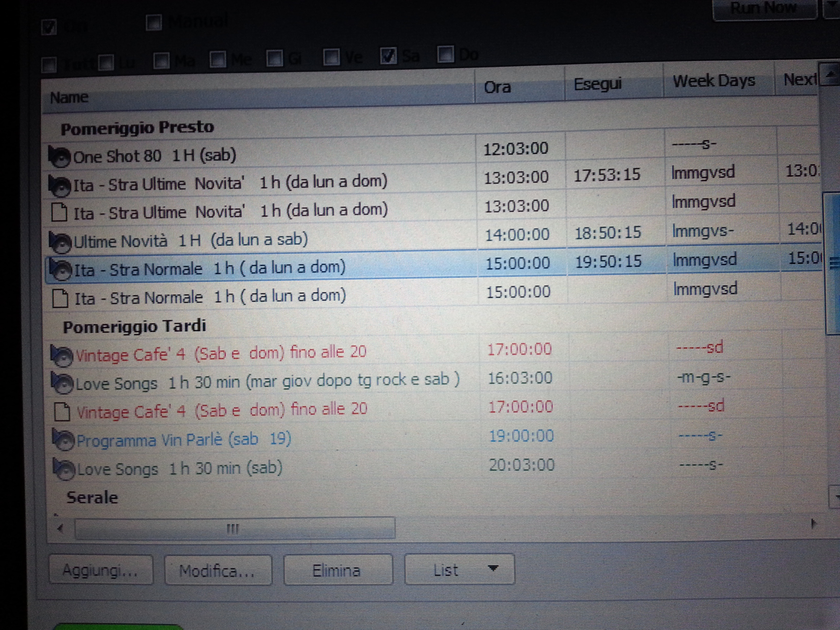Tick the Lu day checkbox
This screenshot has width=840, height=630.
point(106,62)
